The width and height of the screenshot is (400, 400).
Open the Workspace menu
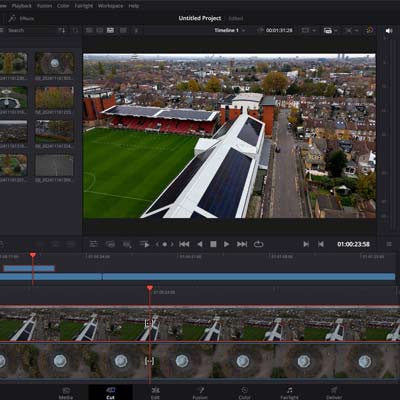(x=111, y=6)
